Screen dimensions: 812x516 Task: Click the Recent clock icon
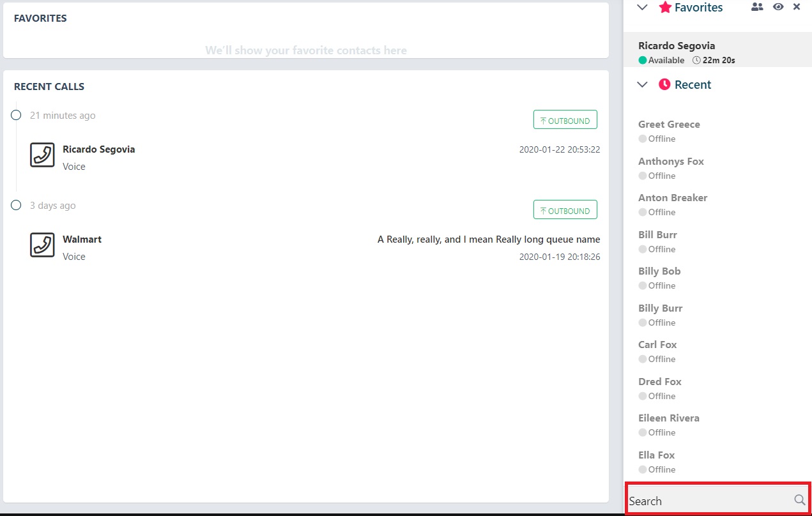click(664, 84)
